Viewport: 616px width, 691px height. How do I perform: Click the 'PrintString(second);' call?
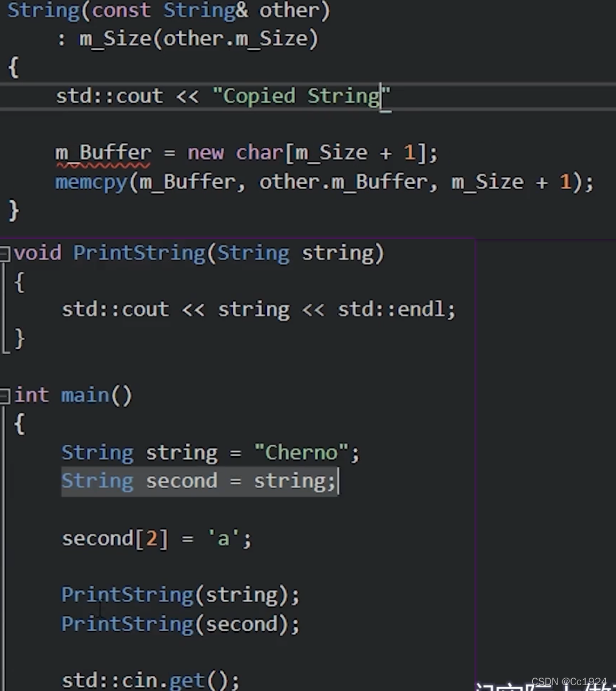[180, 624]
